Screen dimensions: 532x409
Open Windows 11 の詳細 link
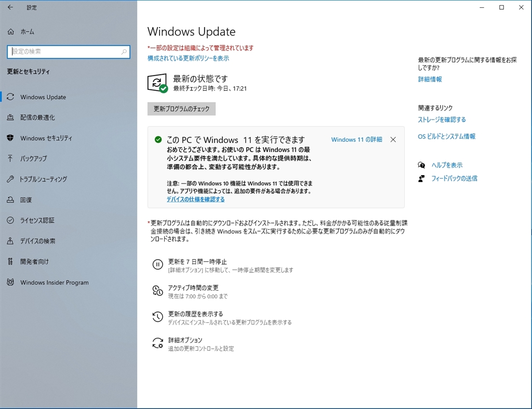356,139
